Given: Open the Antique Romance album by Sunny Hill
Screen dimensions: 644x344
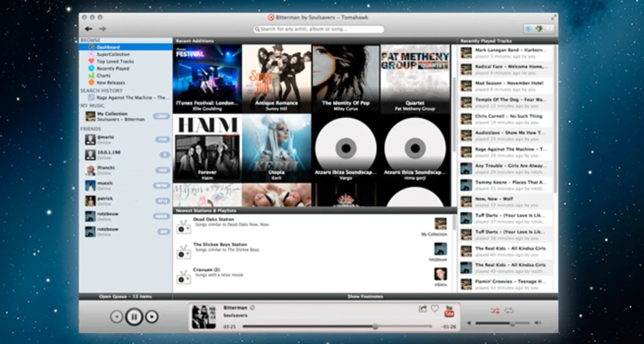Looking at the screenshot, I should coord(277,79).
